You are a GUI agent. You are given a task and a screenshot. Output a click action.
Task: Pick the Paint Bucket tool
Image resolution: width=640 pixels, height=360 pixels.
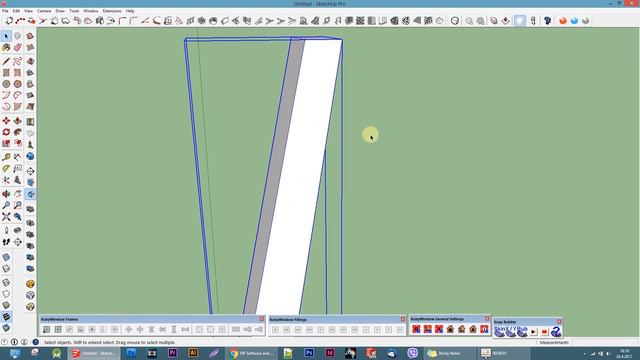coord(6,48)
